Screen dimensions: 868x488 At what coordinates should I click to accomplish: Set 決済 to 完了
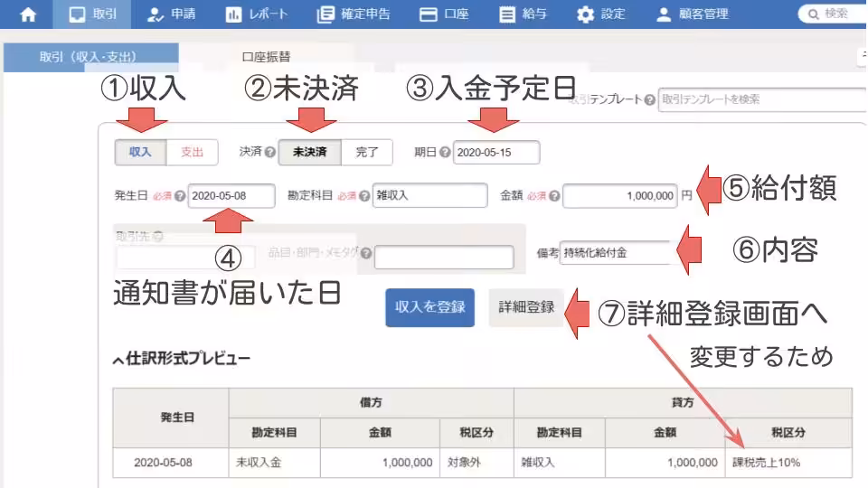pyautogui.click(x=366, y=152)
